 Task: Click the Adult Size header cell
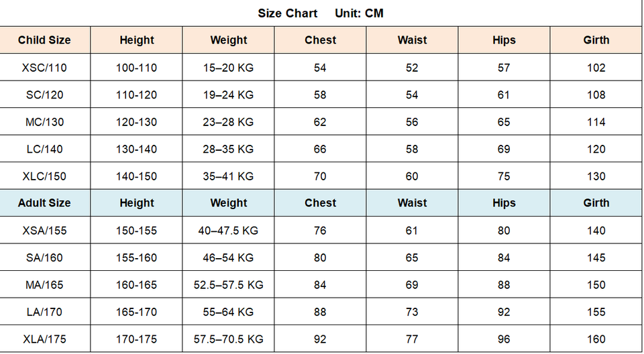click(44, 203)
